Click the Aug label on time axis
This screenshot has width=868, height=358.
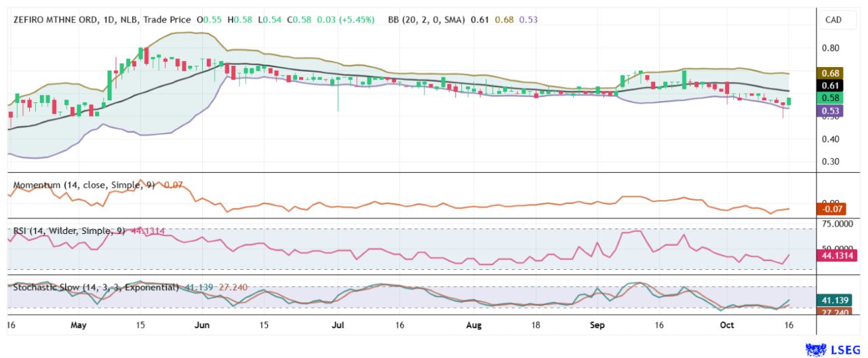click(x=474, y=325)
